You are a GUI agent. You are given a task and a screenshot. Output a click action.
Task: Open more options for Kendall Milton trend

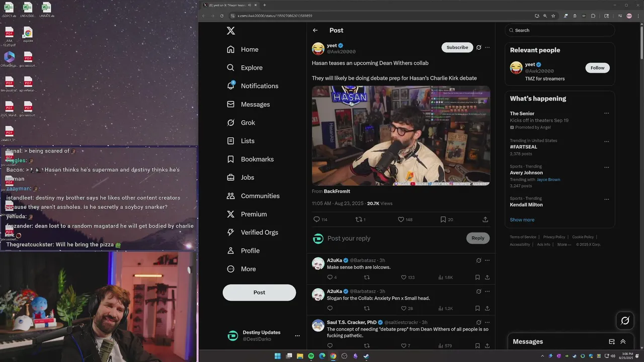click(606, 199)
